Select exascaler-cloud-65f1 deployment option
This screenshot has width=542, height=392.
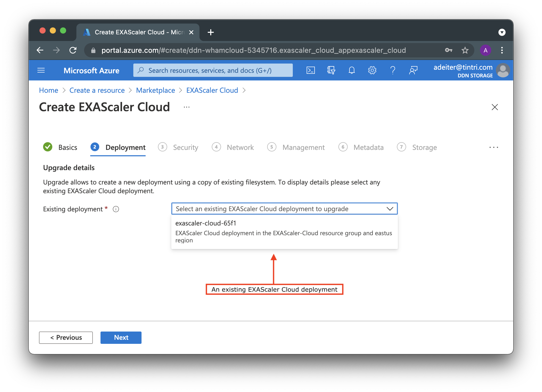coord(284,232)
